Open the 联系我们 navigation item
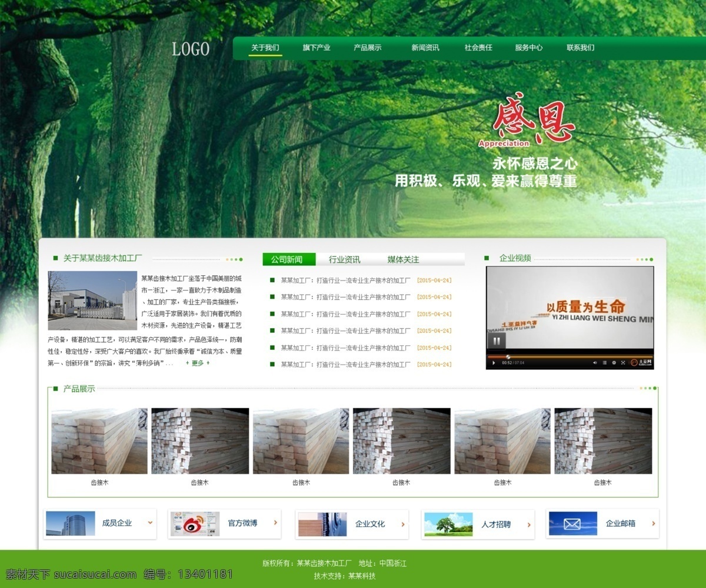Viewport: 706px width, 588px height. (581, 48)
